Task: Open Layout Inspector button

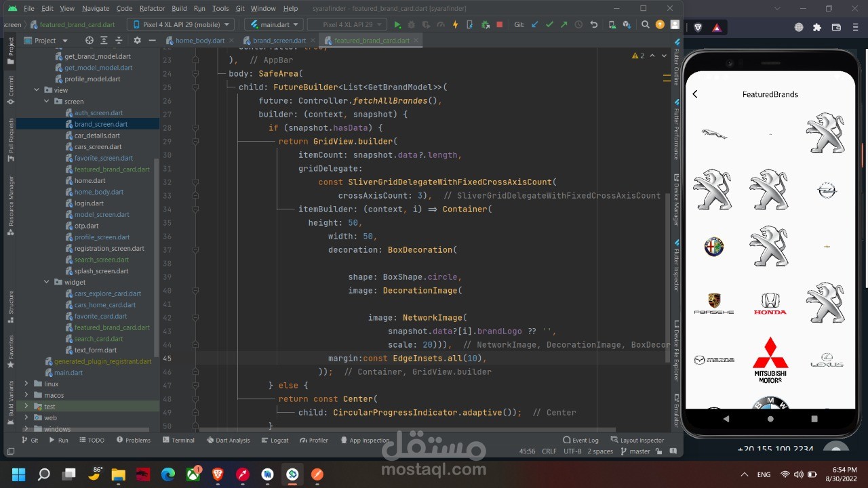Action: 637,440
